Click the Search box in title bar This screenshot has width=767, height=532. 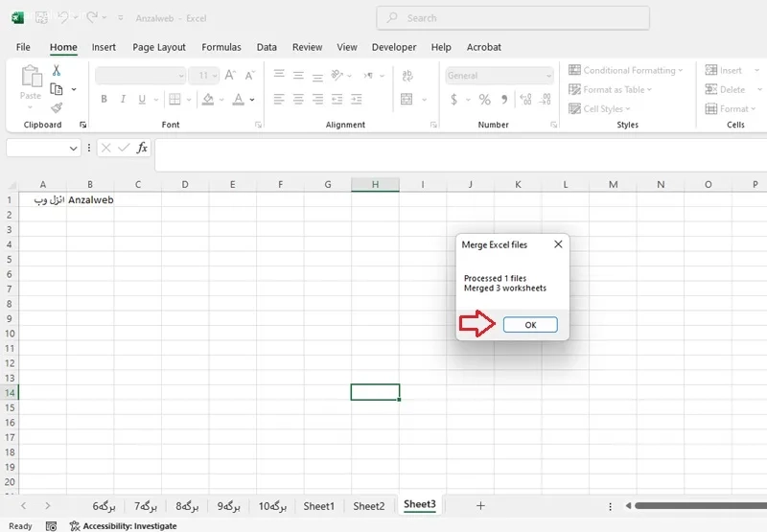(513, 18)
